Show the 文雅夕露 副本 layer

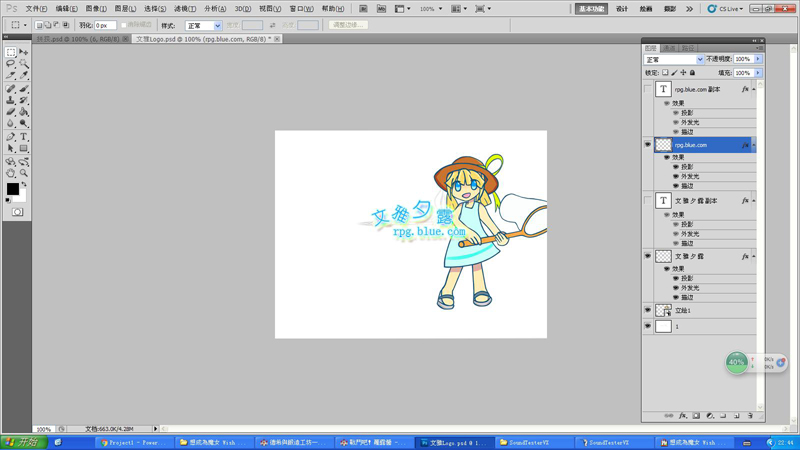tap(647, 201)
